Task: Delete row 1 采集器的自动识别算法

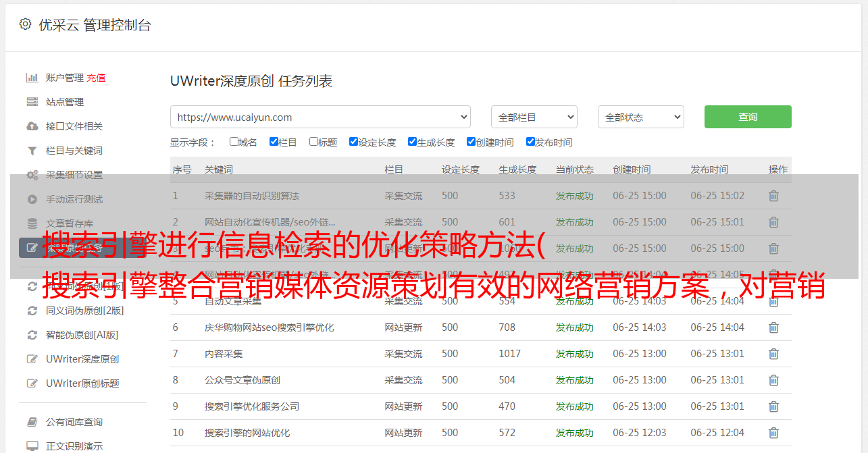Action: tap(773, 196)
